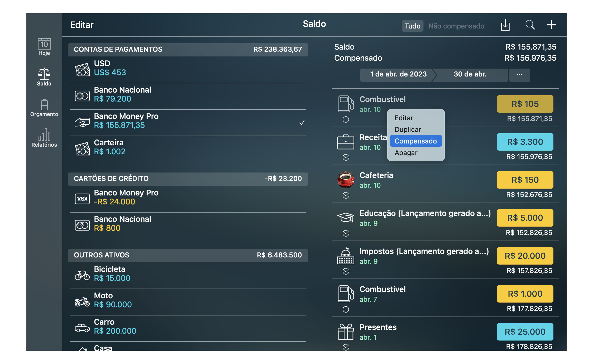Click Banco Nacional credit card icon

click(x=82, y=225)
